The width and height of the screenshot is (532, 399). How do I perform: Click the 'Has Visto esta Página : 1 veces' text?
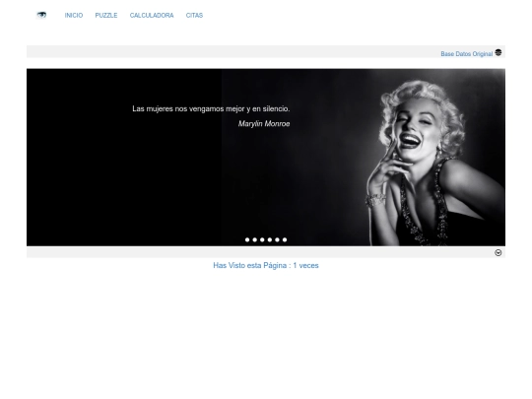click(266, 266)
